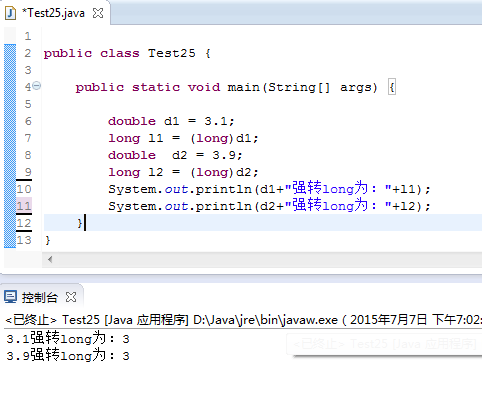Click on 'double d1 = 3.1;' statement
This screenshot has width=482, height=399.
point(171,121)
